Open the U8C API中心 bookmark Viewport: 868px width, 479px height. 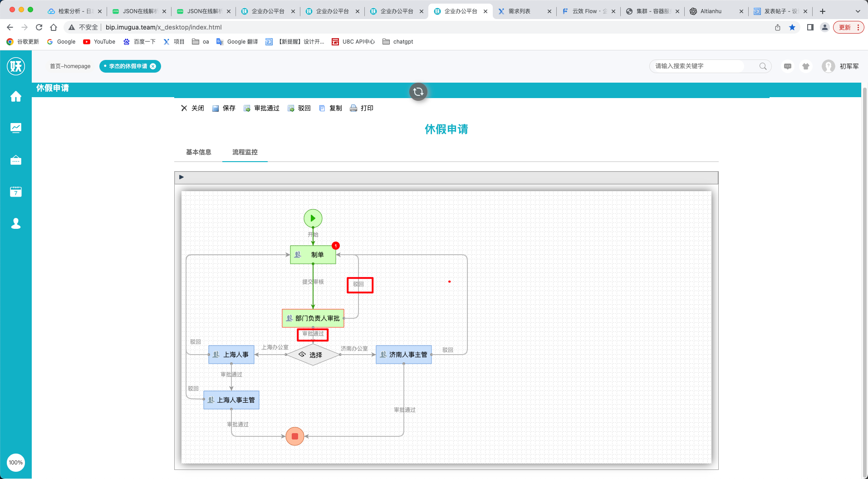353,42
